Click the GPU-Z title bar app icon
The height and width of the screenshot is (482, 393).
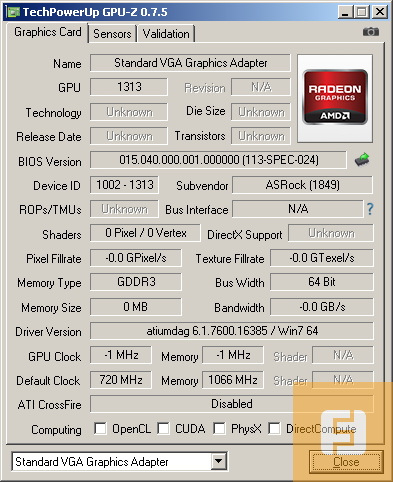(x=13, y=12)
